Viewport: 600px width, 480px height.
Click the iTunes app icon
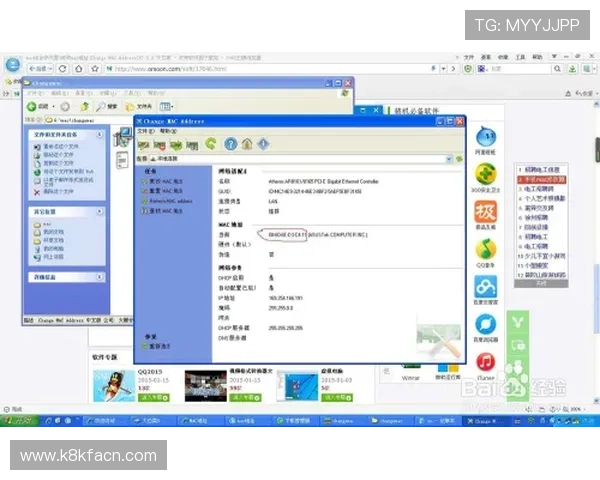486,362
